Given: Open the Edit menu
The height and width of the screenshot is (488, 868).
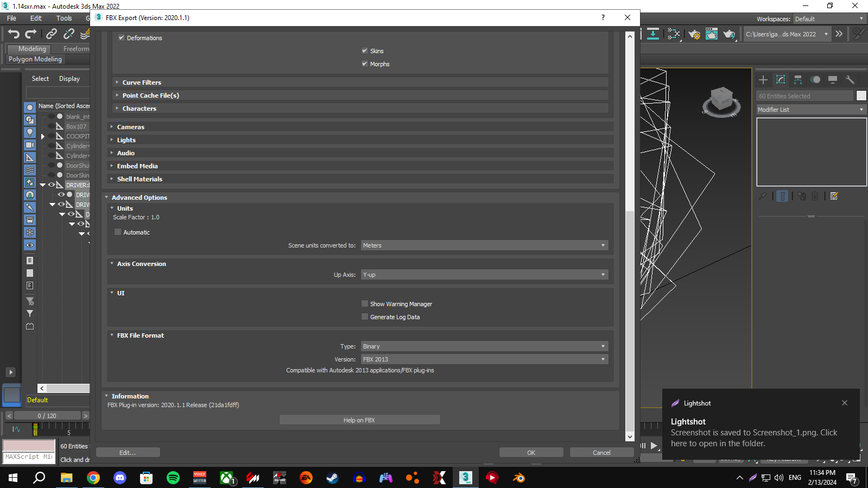Looking at the screenshot, I should pos(36,18).
